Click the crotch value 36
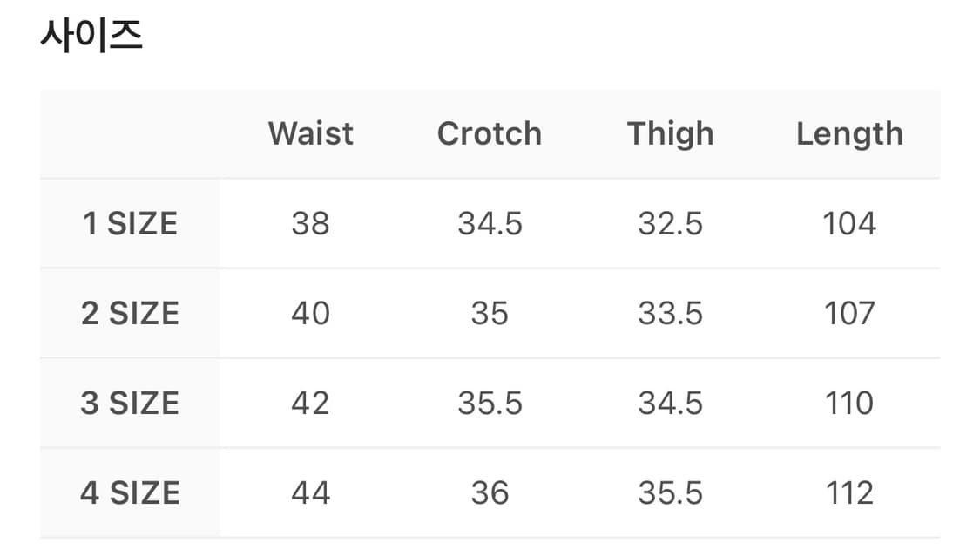Image resolution: width=980 pixels, height=557 pixels. point(490,493)
